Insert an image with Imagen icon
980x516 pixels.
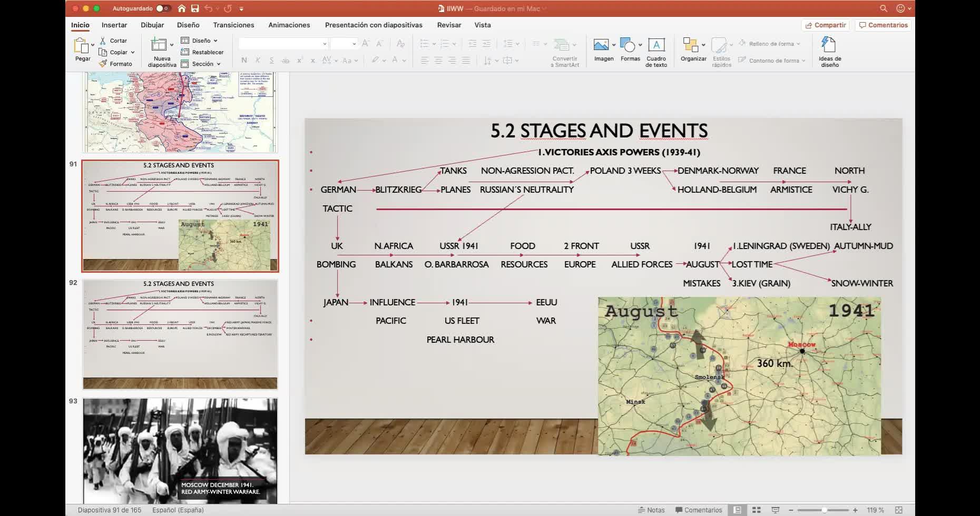coord(601,45)
